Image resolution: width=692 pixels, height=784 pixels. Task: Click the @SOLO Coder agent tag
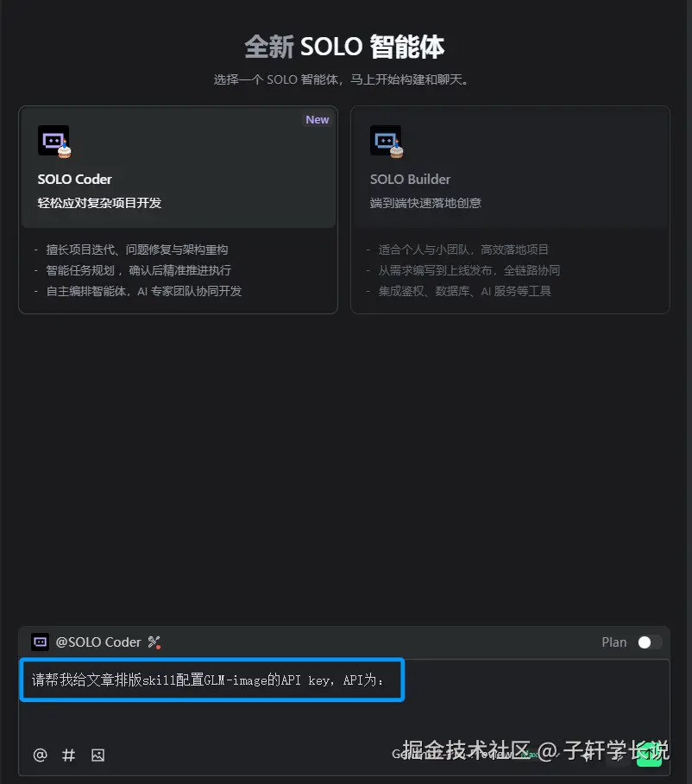98,642
